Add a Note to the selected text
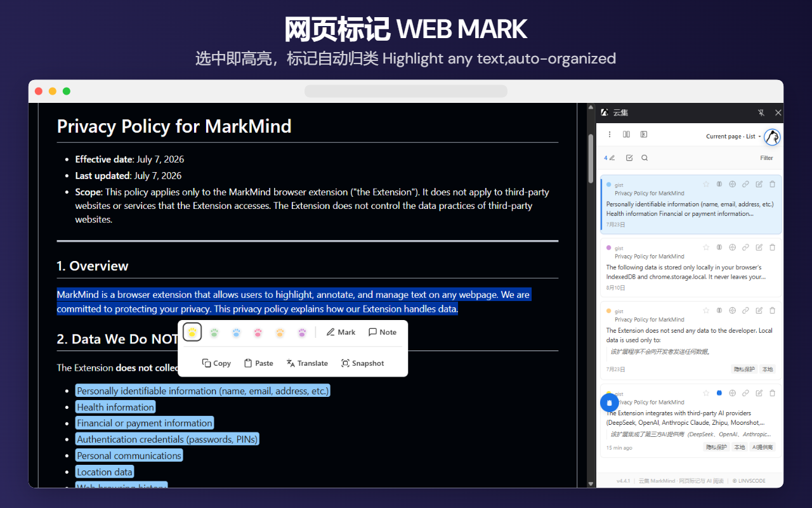 pos(383,332)
